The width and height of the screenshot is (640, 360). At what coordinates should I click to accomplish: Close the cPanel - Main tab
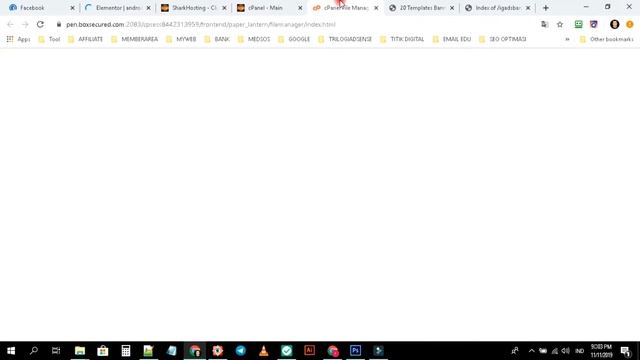(300, 8)
